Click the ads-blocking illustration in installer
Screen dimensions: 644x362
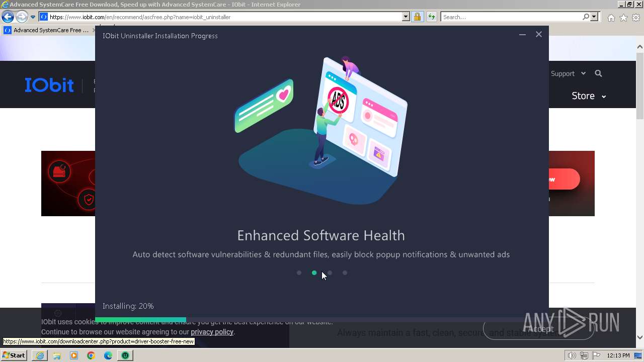[321, 131]
